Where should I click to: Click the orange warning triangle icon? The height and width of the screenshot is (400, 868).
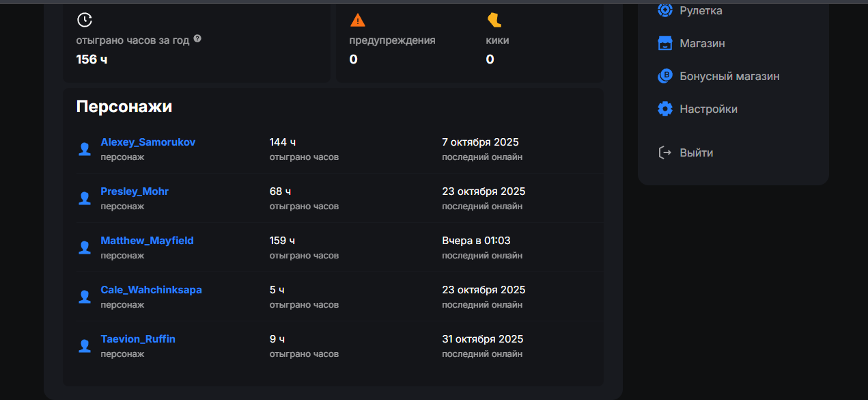357,19
